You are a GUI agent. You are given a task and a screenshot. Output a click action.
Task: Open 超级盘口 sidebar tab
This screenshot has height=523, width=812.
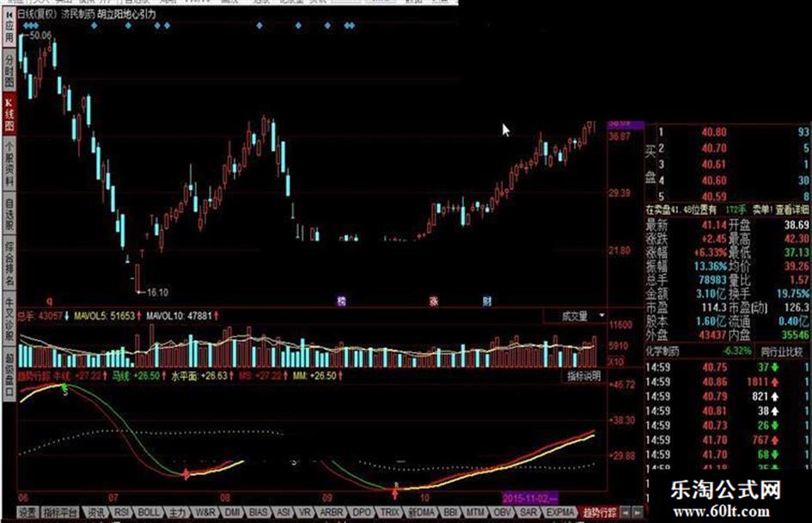(9, 374)
